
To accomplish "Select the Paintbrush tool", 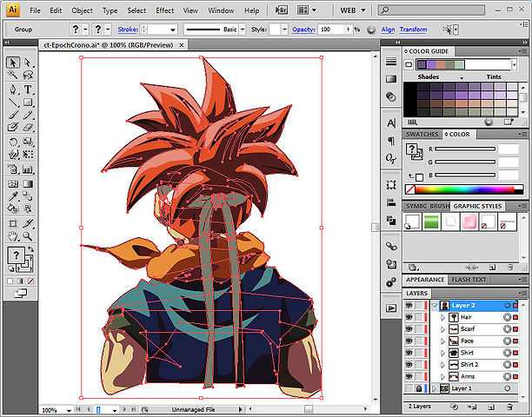I will click(x=13, y=115).
